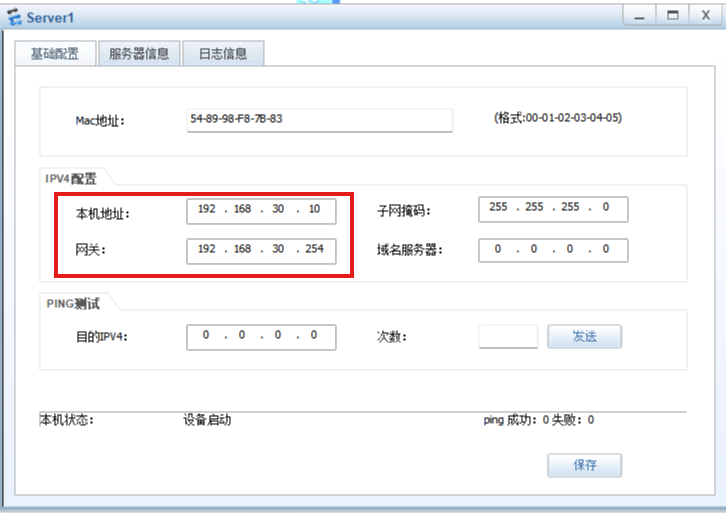
Task: Click the Server1 app icon in title bar
Action: [14, 17]
